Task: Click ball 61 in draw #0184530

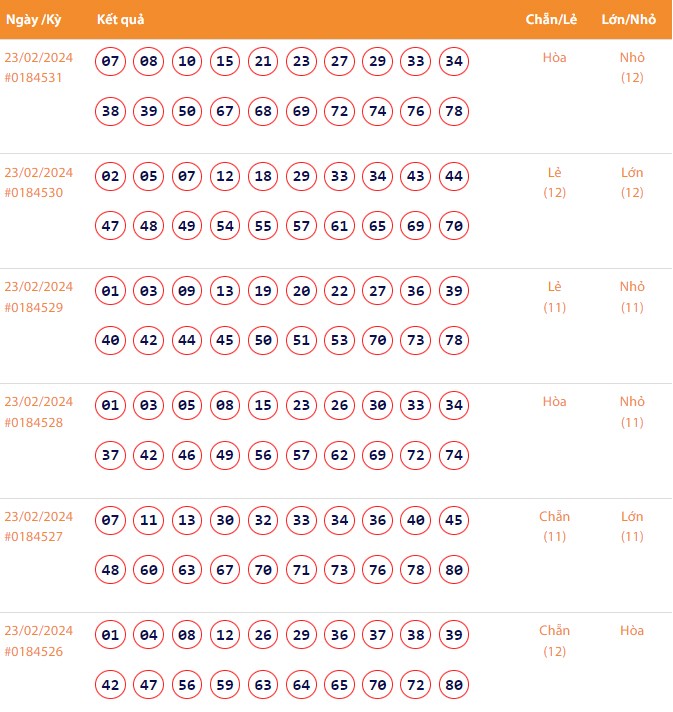Action: coord(340,226)
